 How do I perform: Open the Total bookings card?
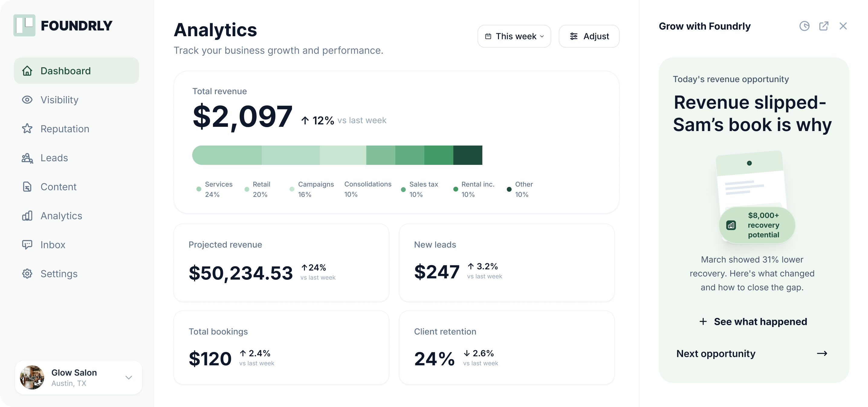[x=281, y=348]
